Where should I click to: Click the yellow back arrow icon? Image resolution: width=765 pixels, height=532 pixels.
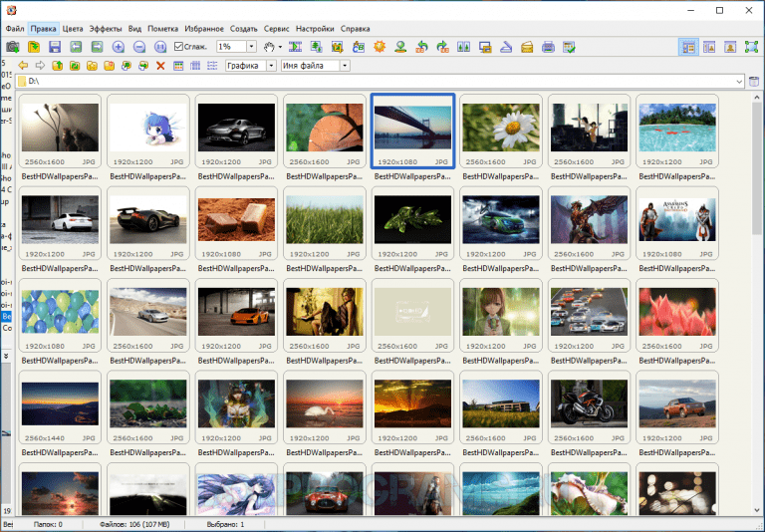pos(24,66)
